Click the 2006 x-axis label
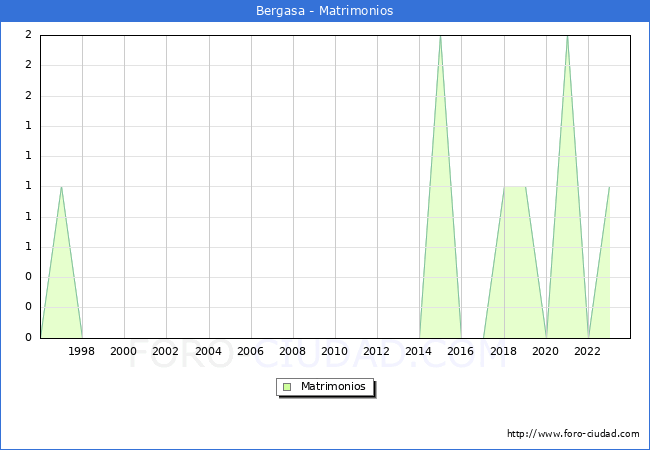 click(250, 351)
